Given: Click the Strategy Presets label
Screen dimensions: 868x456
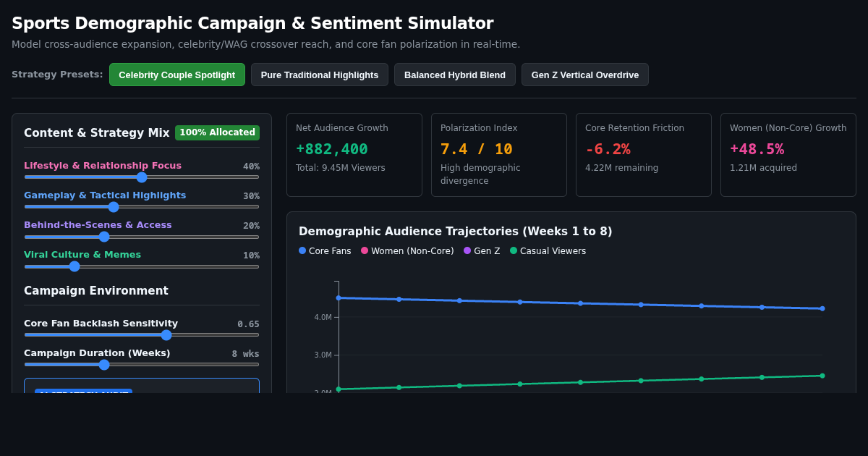Looking at the screenshot, I should click(x=57, y=75).
